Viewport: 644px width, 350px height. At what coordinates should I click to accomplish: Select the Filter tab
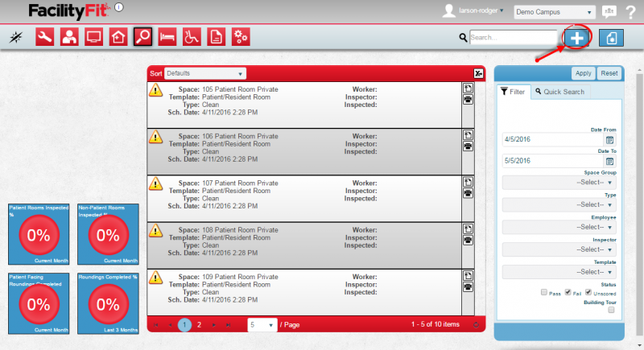[513, 92]
